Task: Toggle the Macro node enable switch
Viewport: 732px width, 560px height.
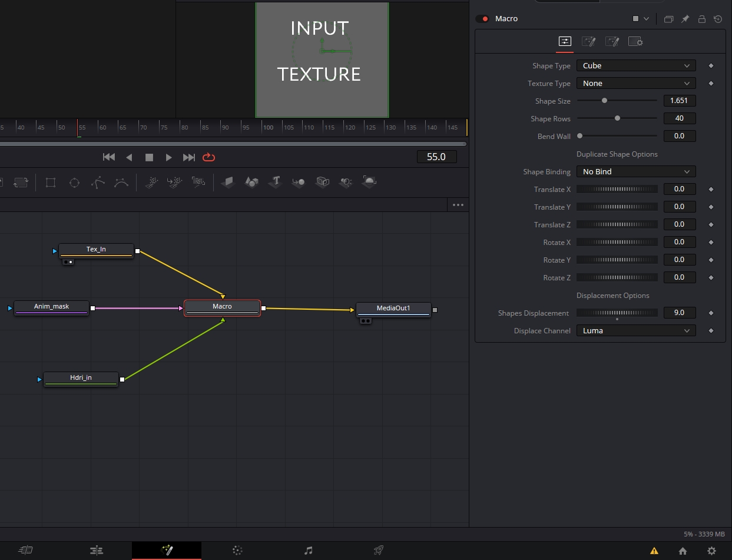Action: (483, 19)
